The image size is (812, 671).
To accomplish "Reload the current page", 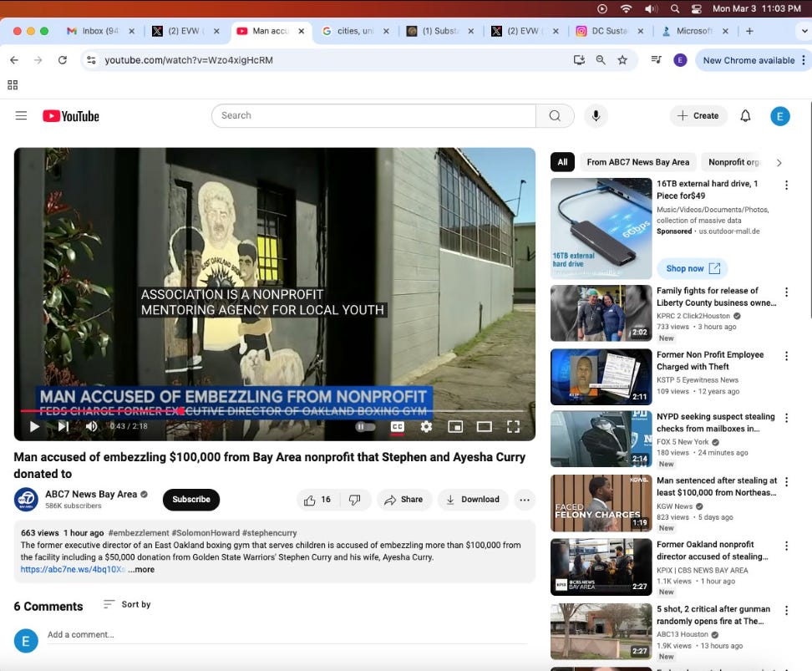I will pyautogui.click(x=62, y=60).
